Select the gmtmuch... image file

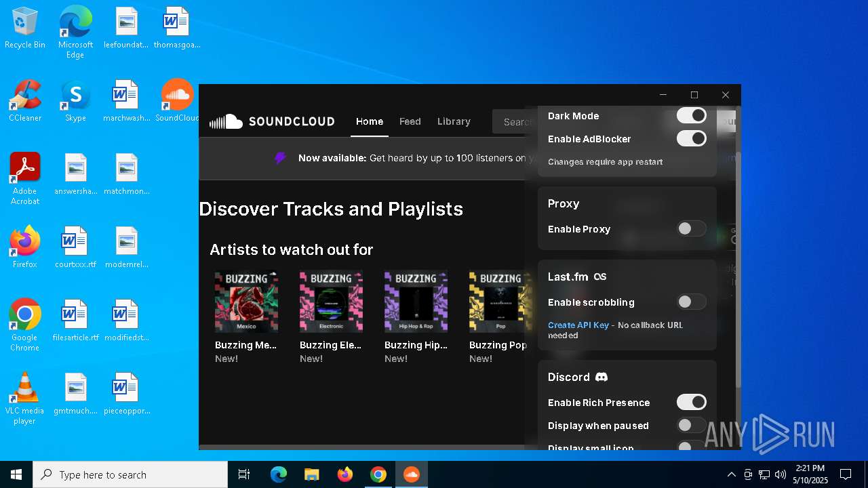click(75, 394)
